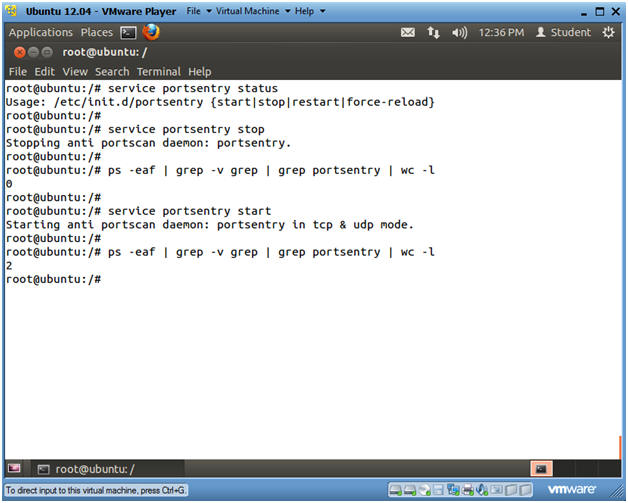This screenshot has height=503, width=628.
Task: Click the vmware logo in status bar
Action: (572, 489)
